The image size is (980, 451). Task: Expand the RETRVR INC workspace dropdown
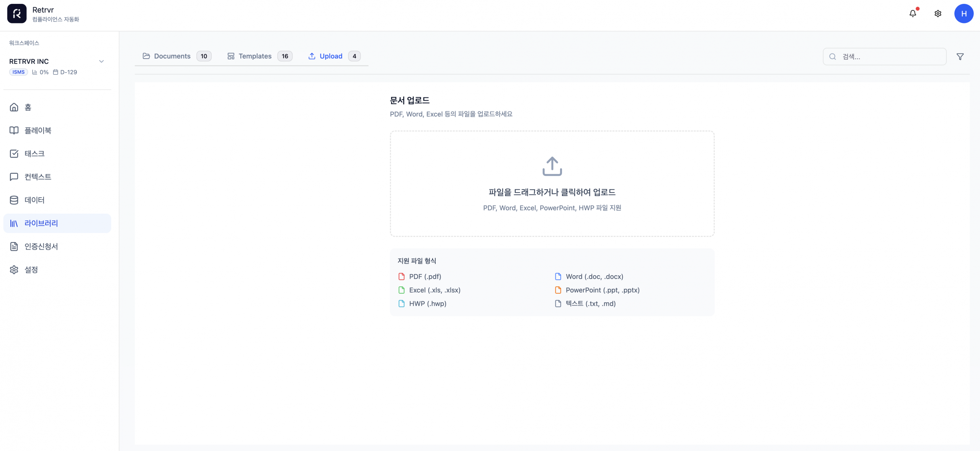coord(101,61)
